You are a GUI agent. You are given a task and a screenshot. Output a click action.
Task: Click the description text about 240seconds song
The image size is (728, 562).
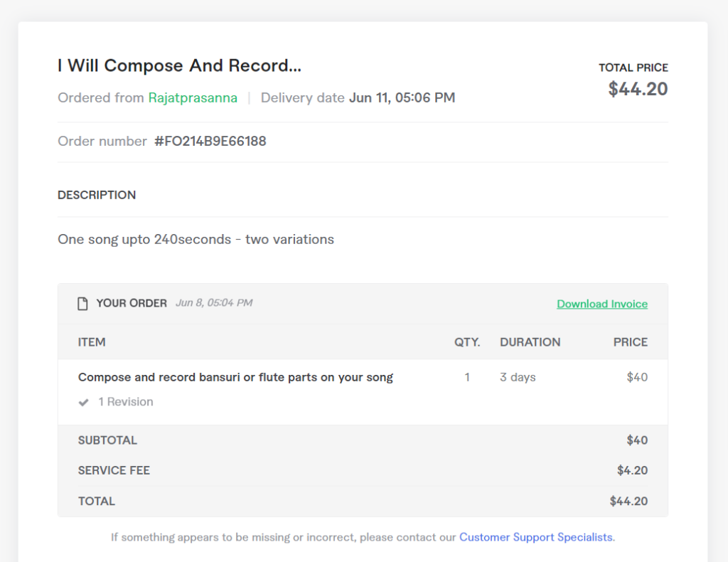click(196, 239)
